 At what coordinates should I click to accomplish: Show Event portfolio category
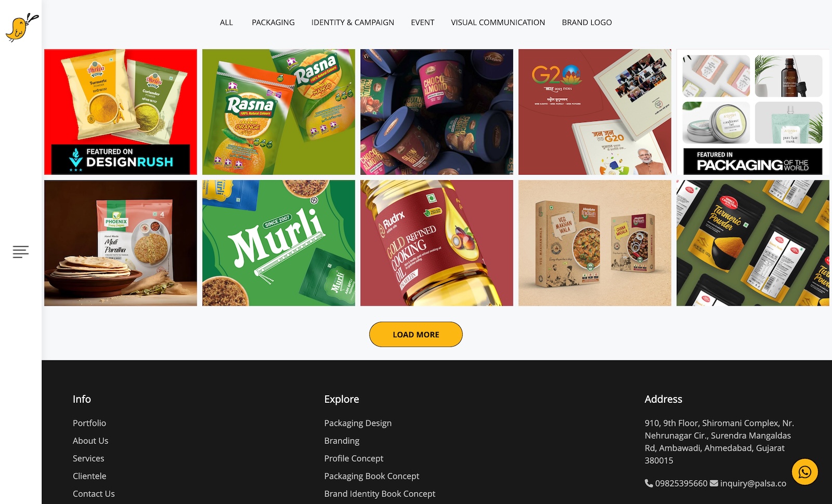click(x=422, y=22)
